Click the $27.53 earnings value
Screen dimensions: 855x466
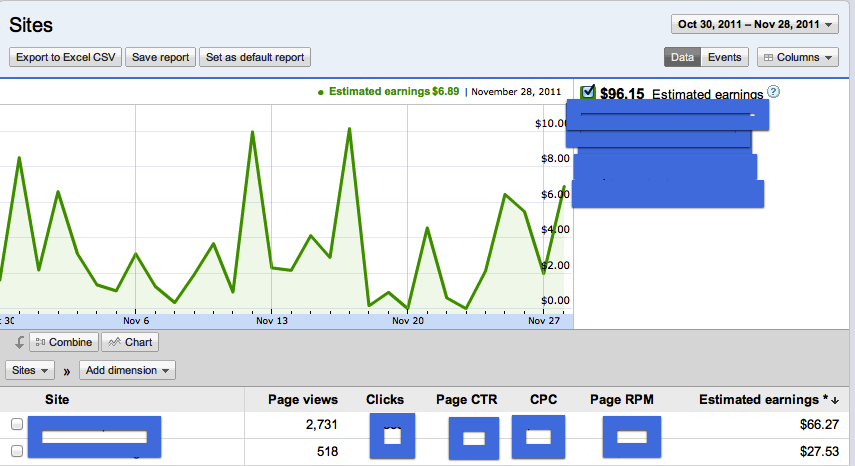click(x=819, y=452)
